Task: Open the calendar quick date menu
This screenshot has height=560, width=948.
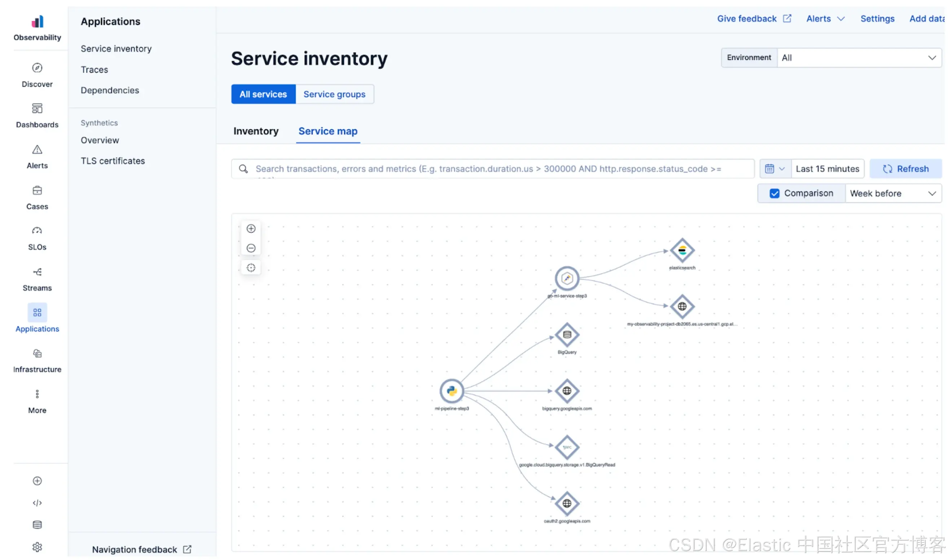Action: pos(776,169)
